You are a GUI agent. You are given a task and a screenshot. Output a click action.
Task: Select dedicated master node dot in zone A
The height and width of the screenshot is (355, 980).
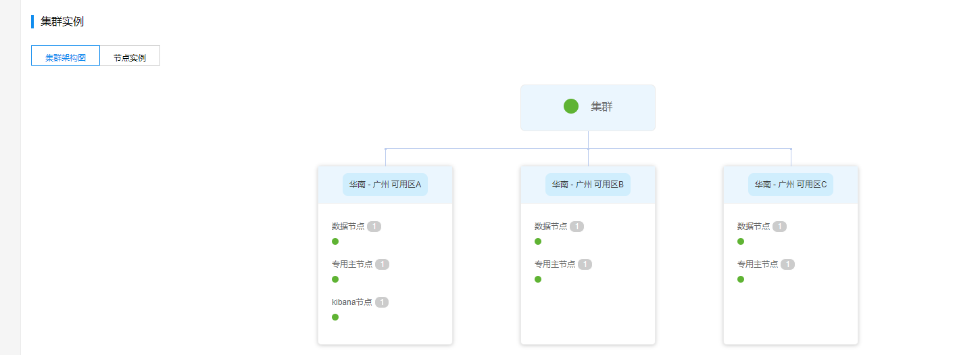pyautogui.click(x=335, y=279)
